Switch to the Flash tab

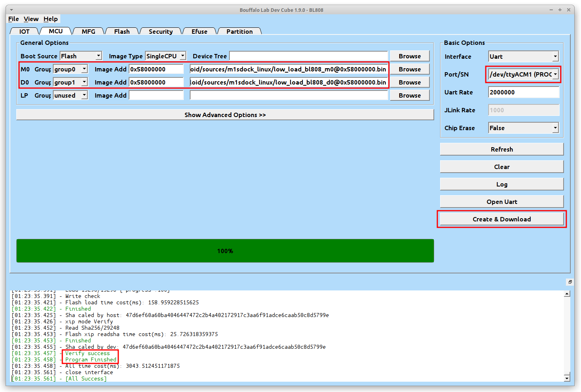122,31
